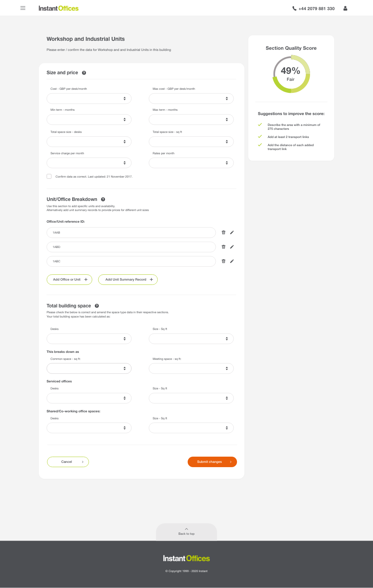This screenshot has width=373, height=588.
Task: Submit changes with orange button
Action: pyautogui.click(x=212, y=462)
